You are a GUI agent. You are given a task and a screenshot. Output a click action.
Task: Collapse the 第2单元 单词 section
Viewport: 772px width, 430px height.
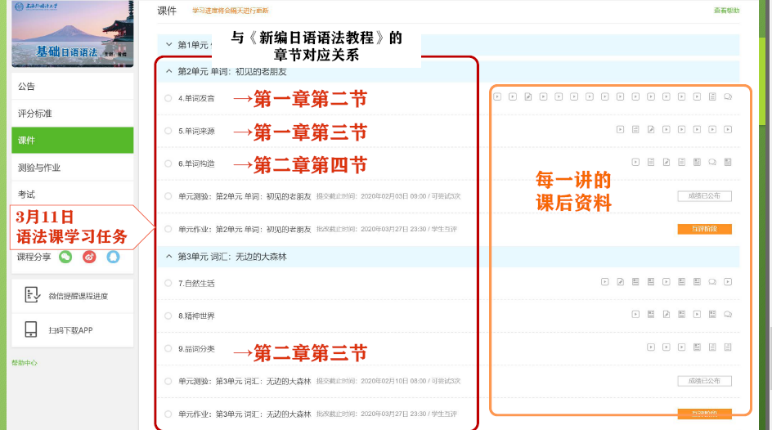(x=168, y=72)
